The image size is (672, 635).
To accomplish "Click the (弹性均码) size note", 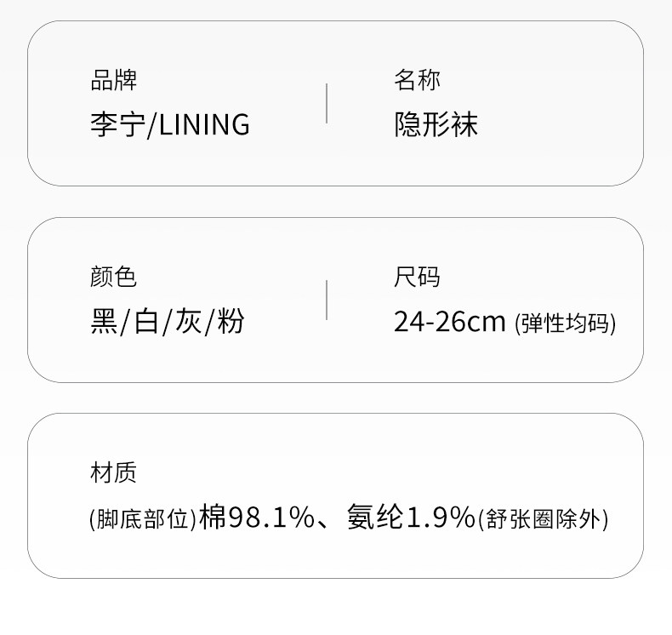I will point(566,323).
